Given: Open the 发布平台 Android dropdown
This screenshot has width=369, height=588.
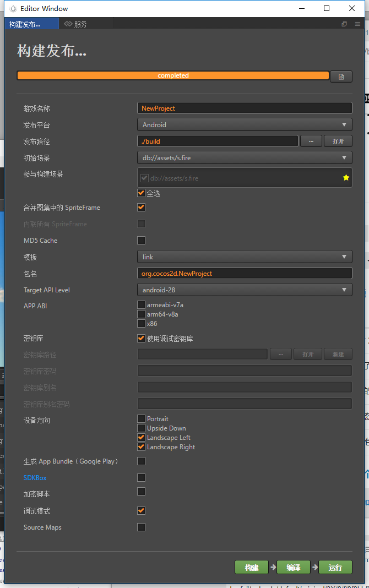Looking at the screenshot, I should (x=245, y=124).
